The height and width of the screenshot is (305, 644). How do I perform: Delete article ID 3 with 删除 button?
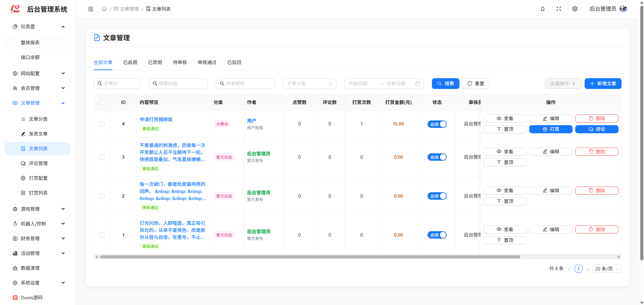[597, 152]
